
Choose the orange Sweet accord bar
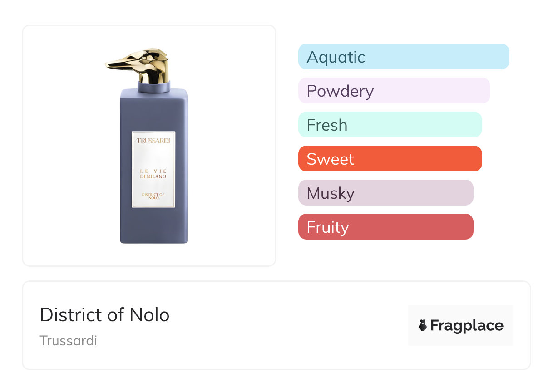(390, 159)
